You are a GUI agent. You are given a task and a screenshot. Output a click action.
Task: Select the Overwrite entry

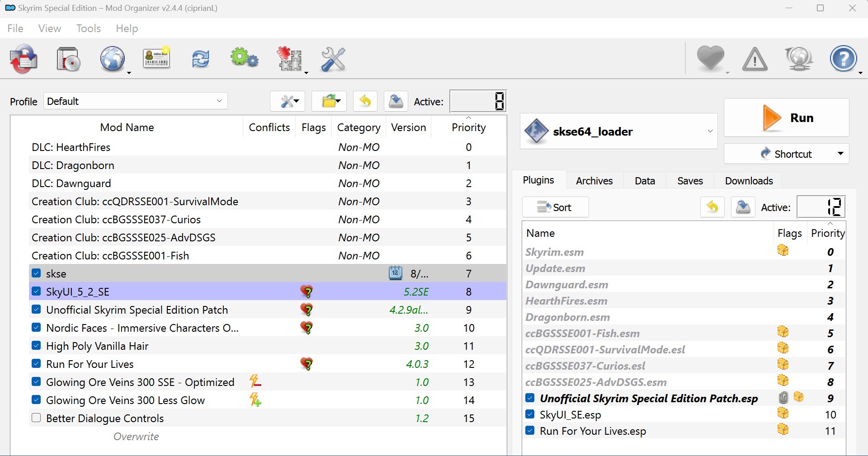[136, 437]
